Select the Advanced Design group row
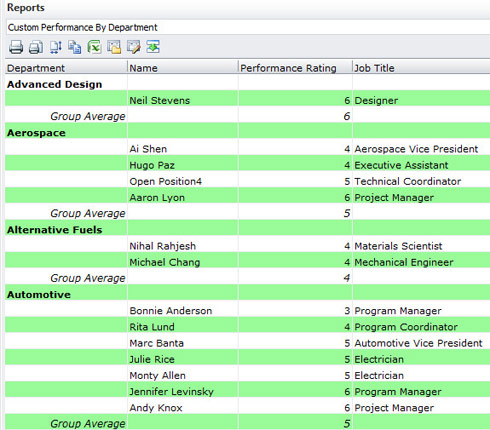The width and height of the screenshot is (490, 430). click(247, 84)
